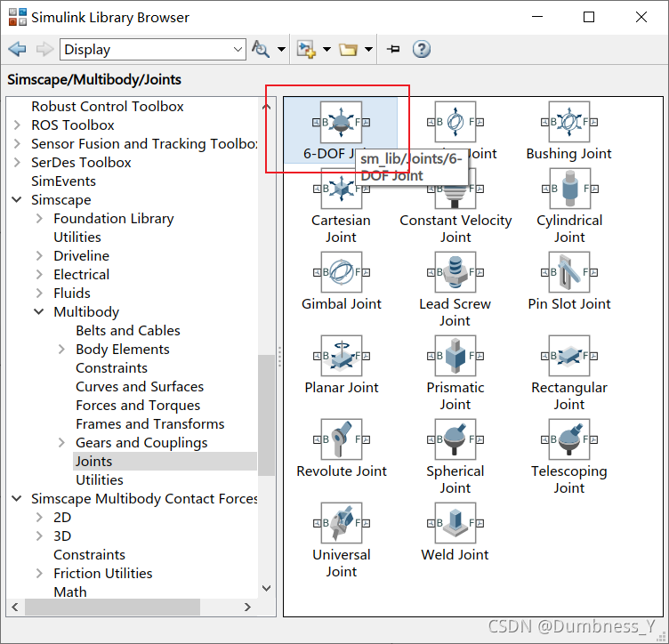Click the open folder icon in toolbar
This screenshot has width=669, height=644.
(x=348, y=50)
